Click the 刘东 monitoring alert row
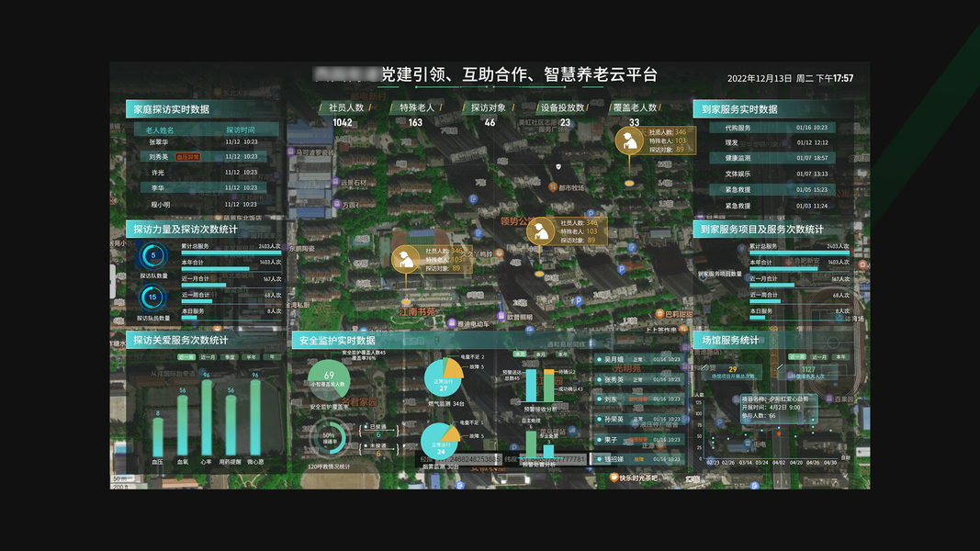The height and width of the screenshot is (551, 980). coord(638,399)
